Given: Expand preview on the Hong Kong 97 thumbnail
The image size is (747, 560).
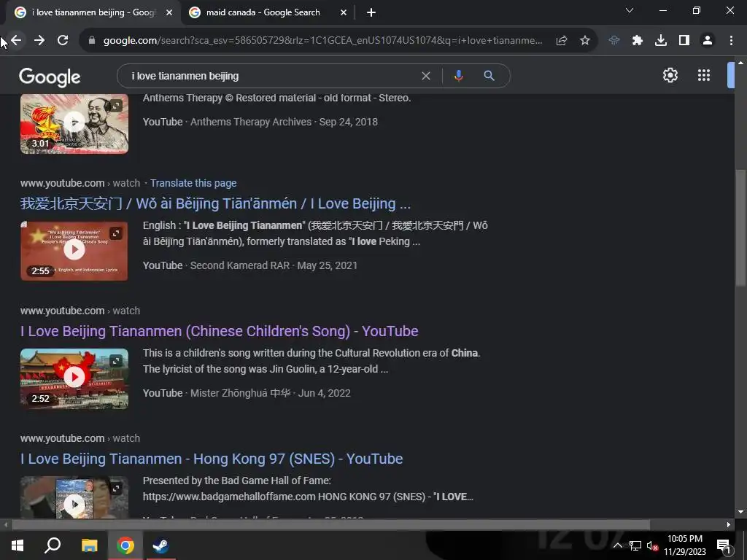Looking at the screenshot, I should click(116, 488).
